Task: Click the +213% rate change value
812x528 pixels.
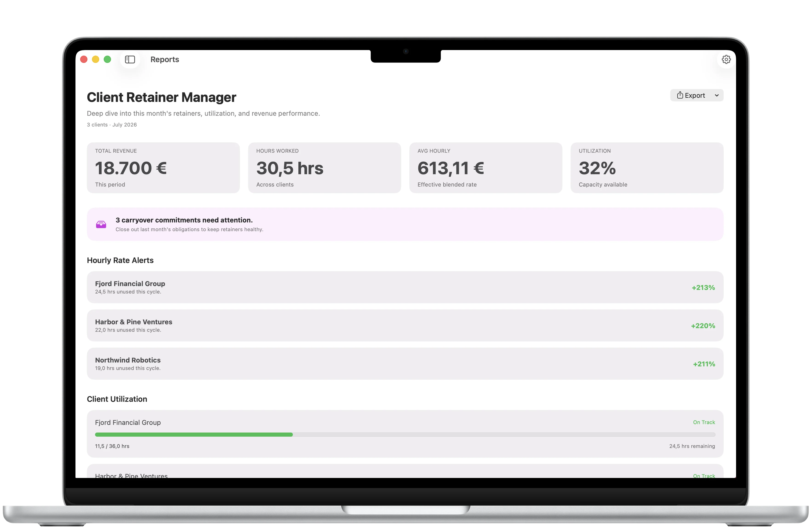Action: click(x=703, y=288)
